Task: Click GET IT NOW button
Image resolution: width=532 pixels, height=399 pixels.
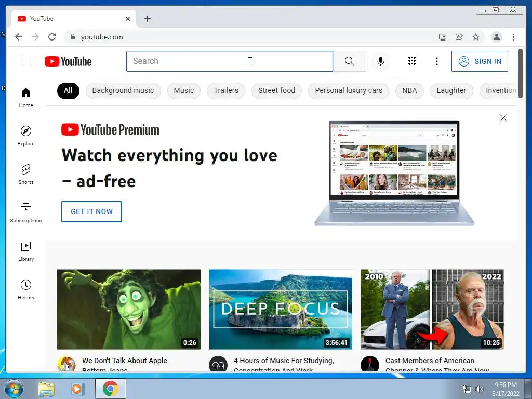Action: [91, 211]
